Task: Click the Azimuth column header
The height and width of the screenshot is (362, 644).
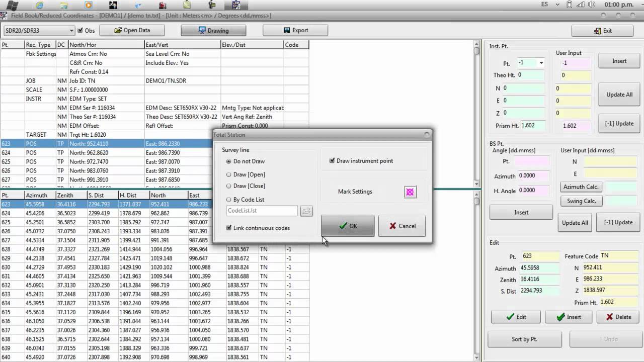Action: point(36,195)
